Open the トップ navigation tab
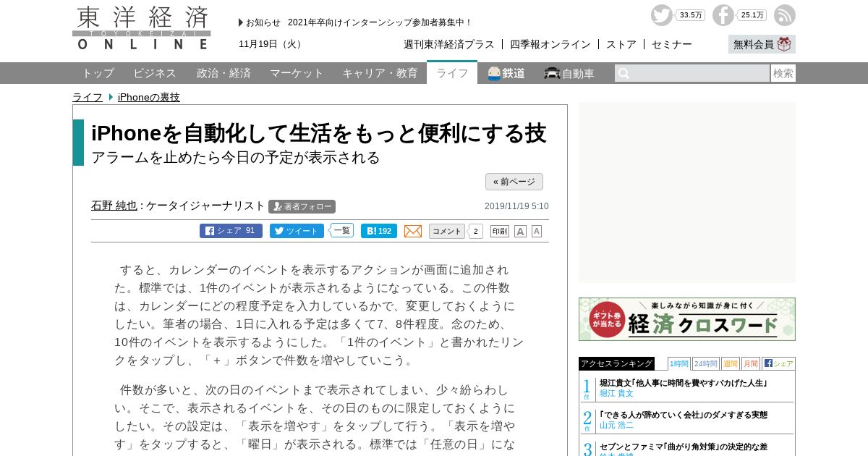This screenshot has width=868, height=456. tap(98, 73)
